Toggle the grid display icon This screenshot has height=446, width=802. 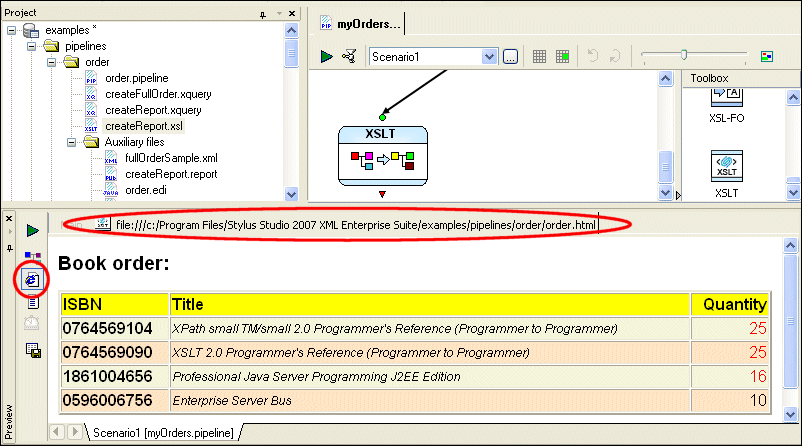tap(539, 57)
